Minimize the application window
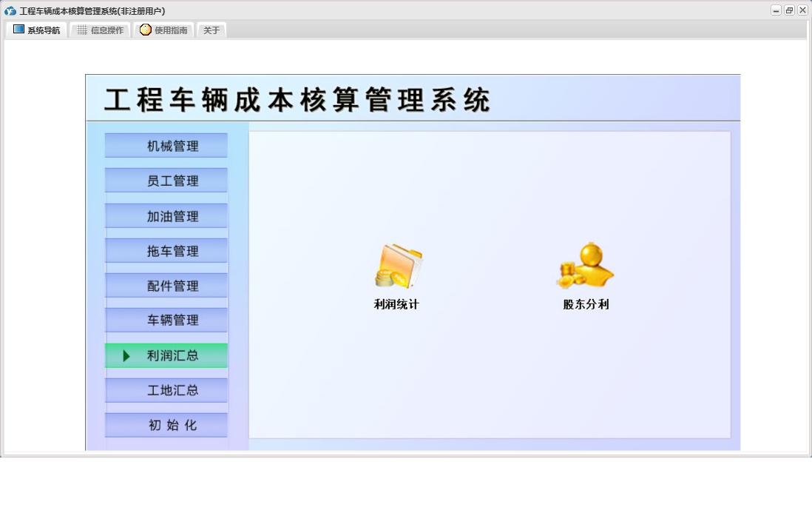This screenshot has height=530, width=812. pyautogui.click(x=776, y=10)
